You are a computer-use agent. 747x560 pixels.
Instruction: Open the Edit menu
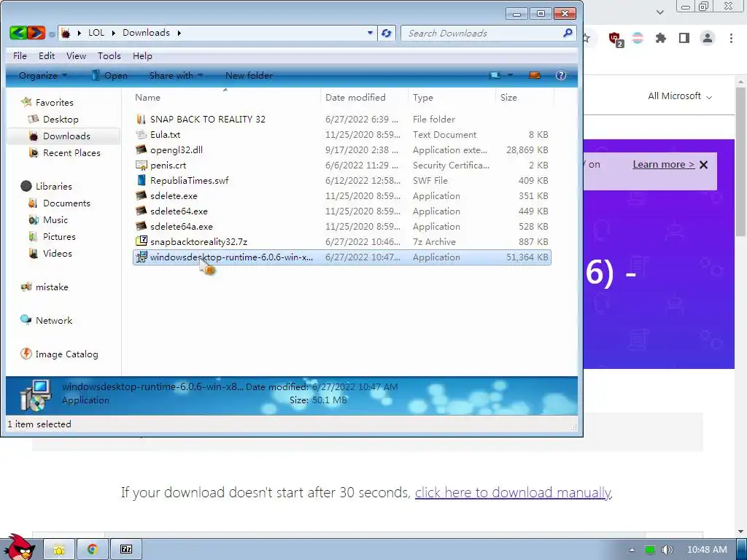[47, 55]
